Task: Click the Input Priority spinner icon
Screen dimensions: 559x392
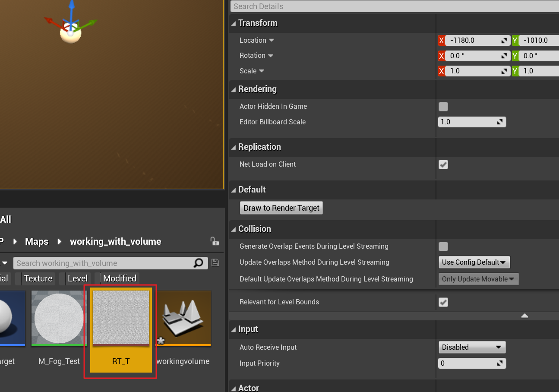Action: (x=500, y=363)
